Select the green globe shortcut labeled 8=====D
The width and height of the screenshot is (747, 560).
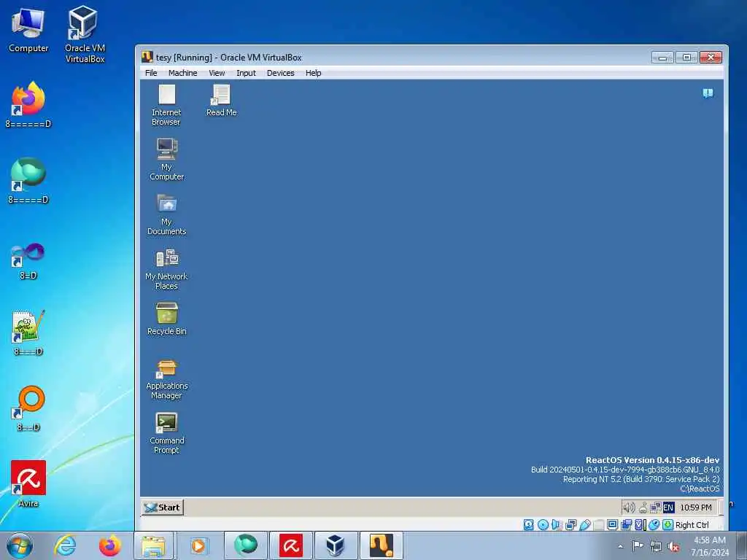tap(28, 181)
